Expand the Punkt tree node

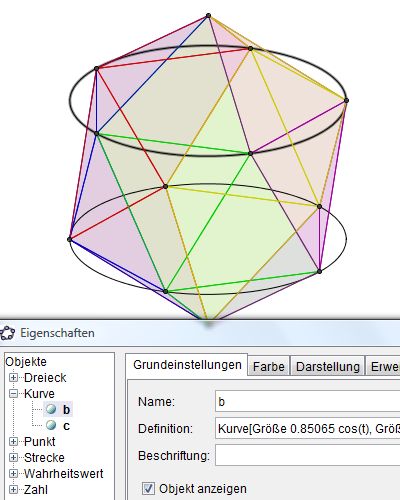tap(13, 442)
